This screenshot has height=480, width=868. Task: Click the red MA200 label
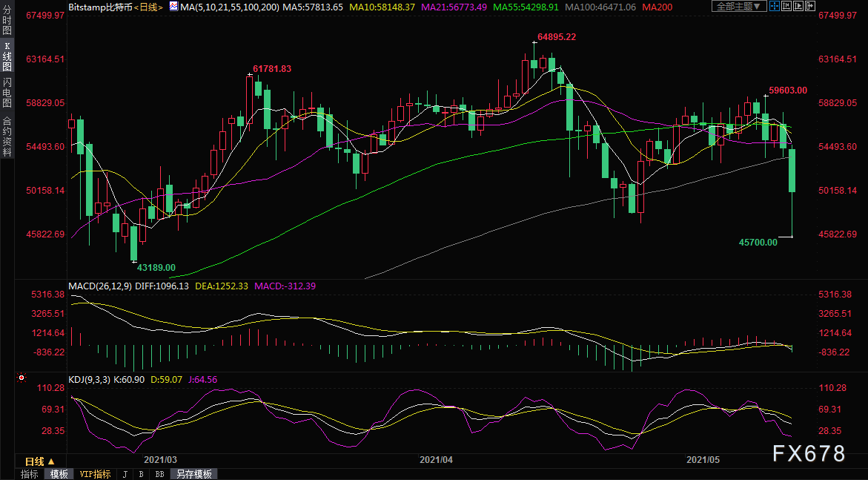point(657,7)
